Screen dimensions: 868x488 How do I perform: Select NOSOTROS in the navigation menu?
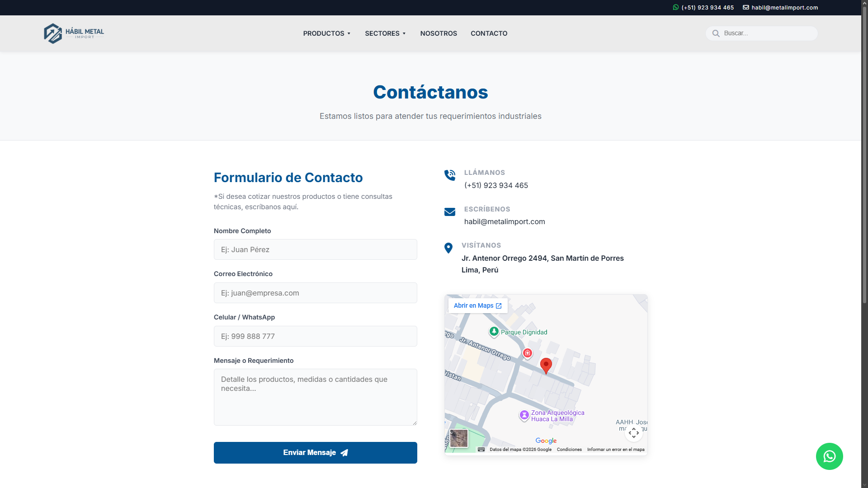point(438,33)
